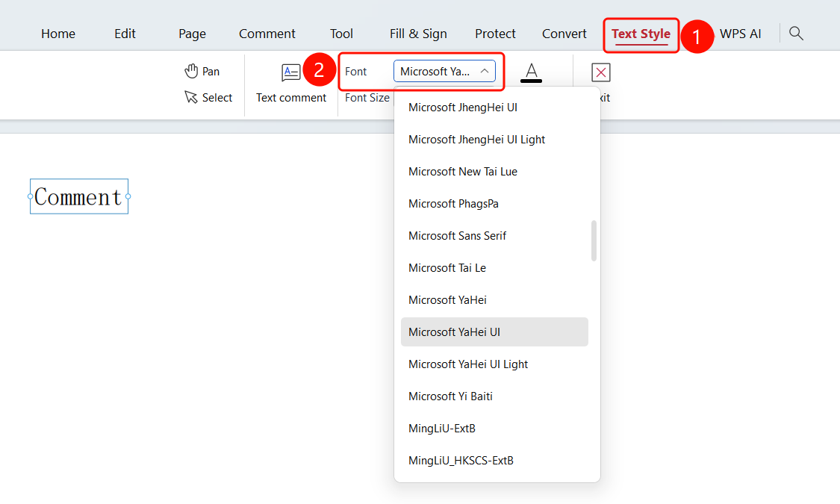
Task: Choose Microsoft PhagsPa from font list
Action: pyautogui.click(x=494, y=204)
